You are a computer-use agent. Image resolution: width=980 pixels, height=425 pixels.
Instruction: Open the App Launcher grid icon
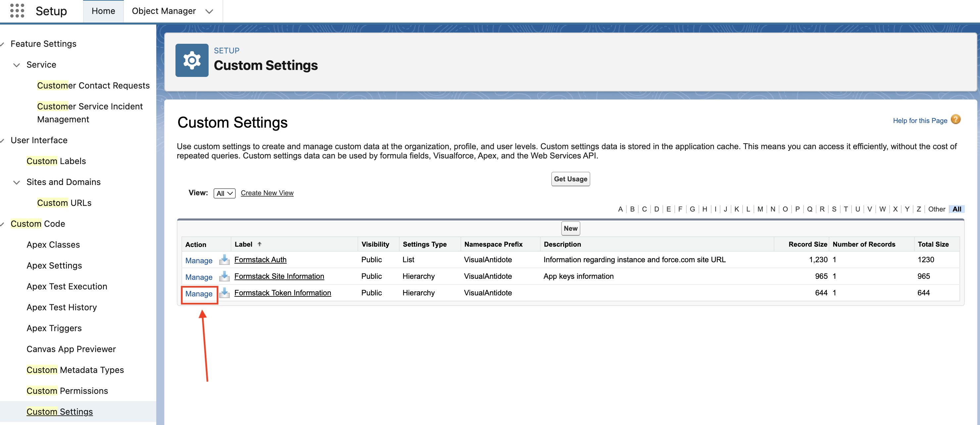click(17, 11)
